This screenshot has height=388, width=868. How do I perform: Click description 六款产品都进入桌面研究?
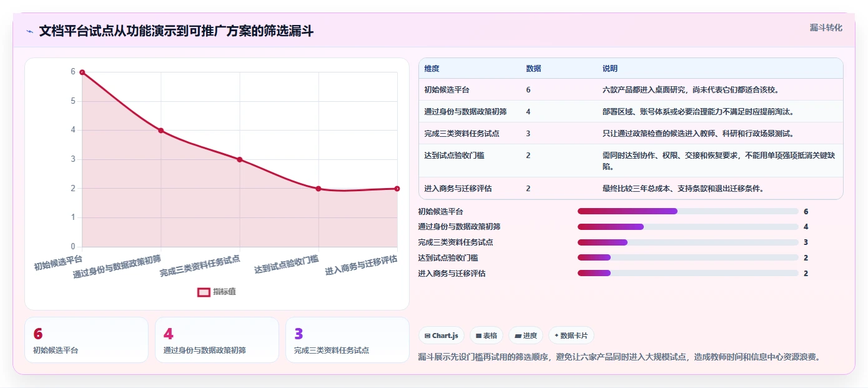[x=692, y=90]
